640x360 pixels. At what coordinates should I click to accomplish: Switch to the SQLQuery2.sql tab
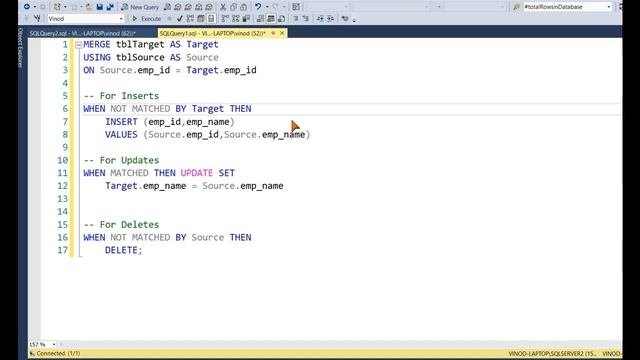82,33
